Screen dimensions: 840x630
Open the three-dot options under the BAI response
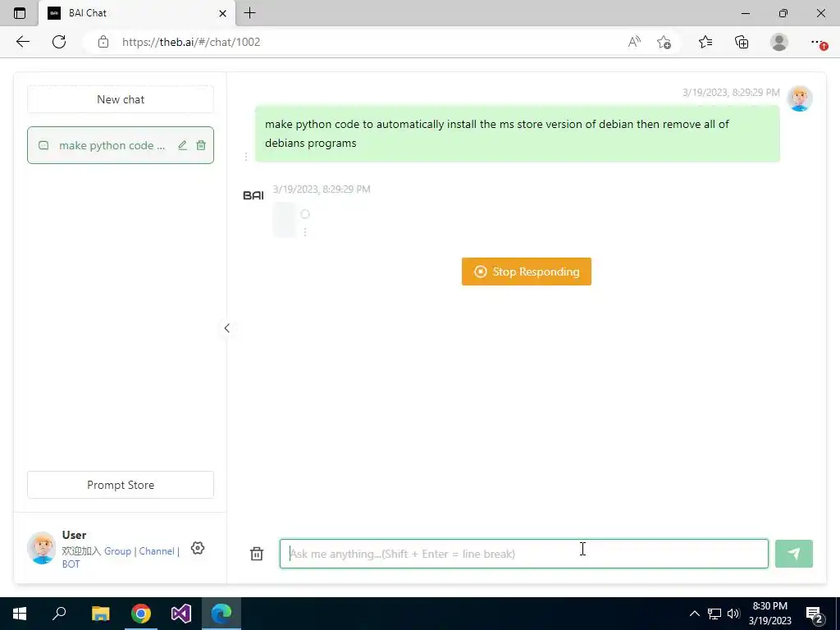(305, 232)
